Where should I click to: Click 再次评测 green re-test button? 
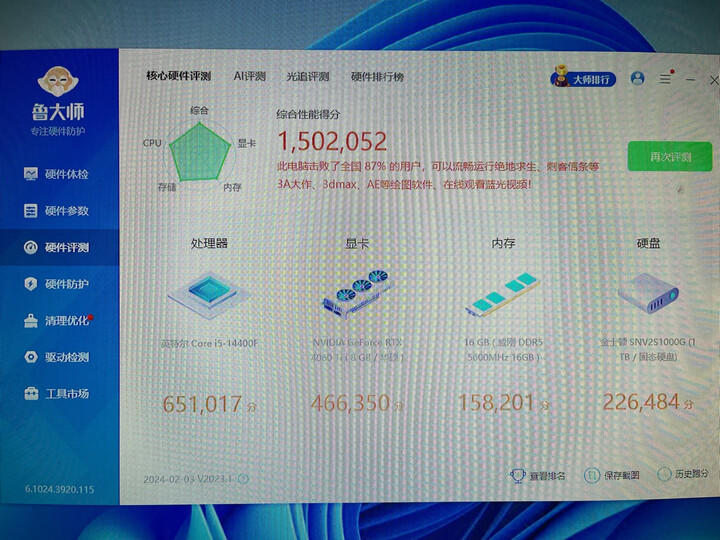[x=670, y=157]
